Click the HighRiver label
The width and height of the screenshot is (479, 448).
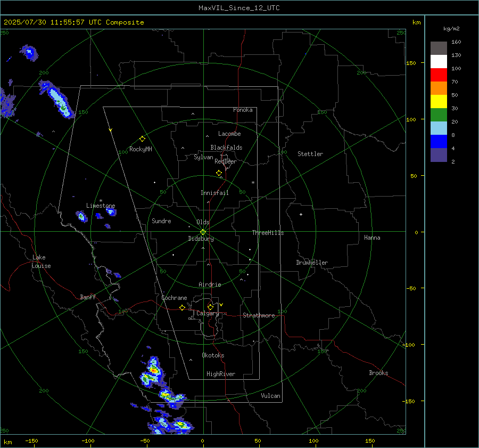pos(221,374)
